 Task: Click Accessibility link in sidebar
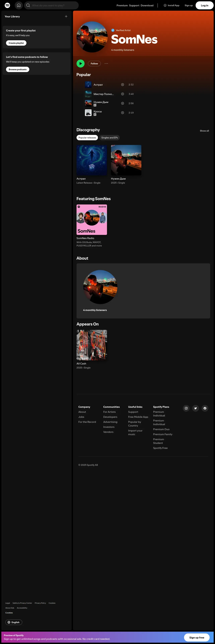pos(22,608)
